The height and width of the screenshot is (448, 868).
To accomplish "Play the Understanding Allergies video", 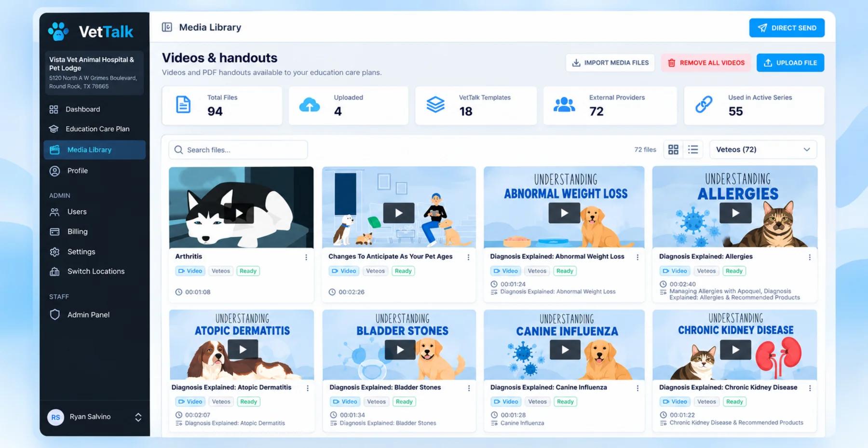I will (735, 213).
